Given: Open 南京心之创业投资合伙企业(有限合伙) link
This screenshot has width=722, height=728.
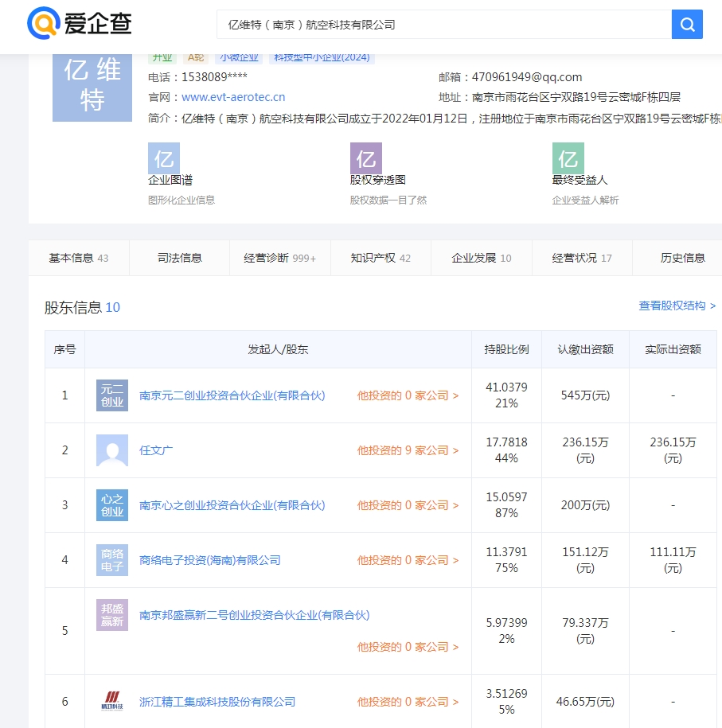Looking at the screenshot, I should coord(232,505).
